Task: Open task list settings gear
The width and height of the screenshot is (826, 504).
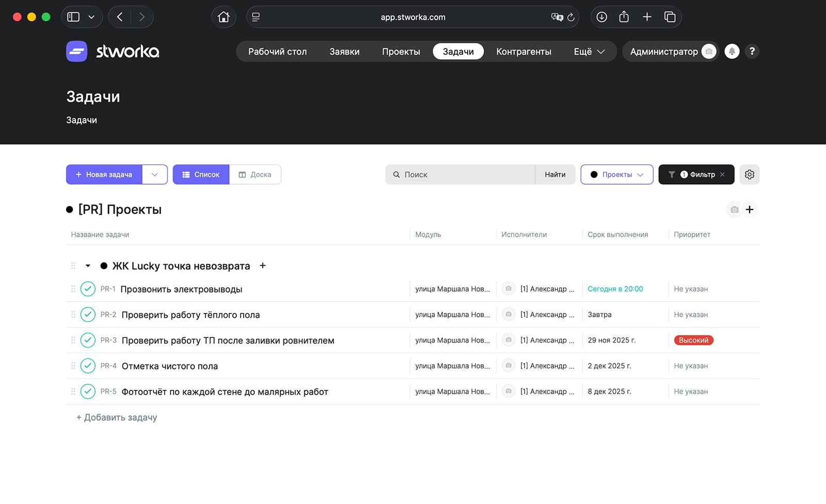Action: pyautogui.click(x=749, y=174)
